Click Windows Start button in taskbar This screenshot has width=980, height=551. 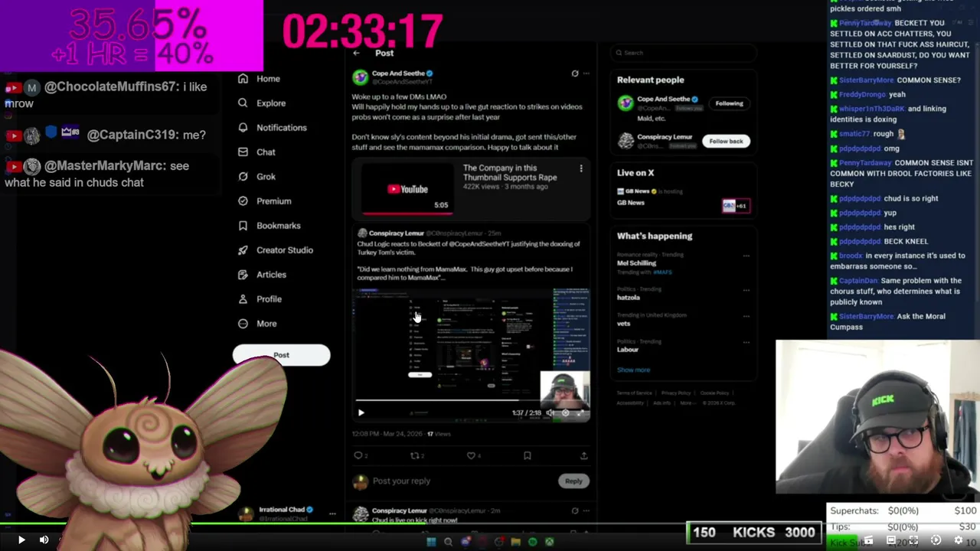431,542
